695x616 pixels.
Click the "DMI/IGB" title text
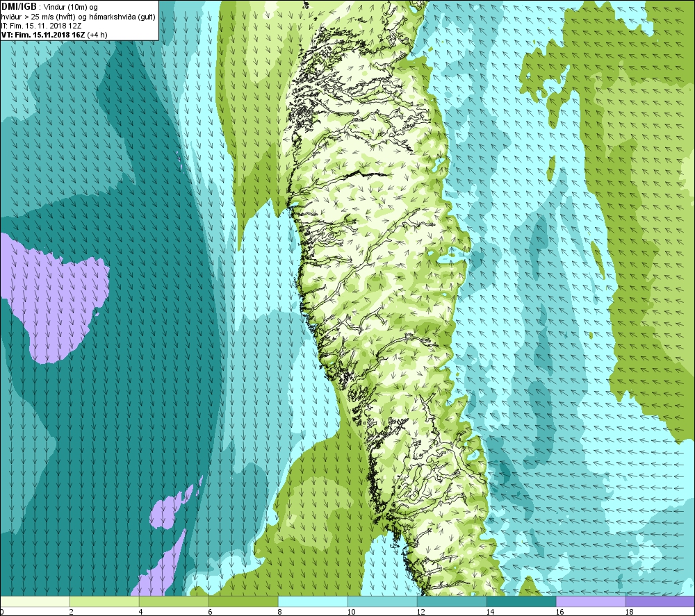tap(19, 7)
